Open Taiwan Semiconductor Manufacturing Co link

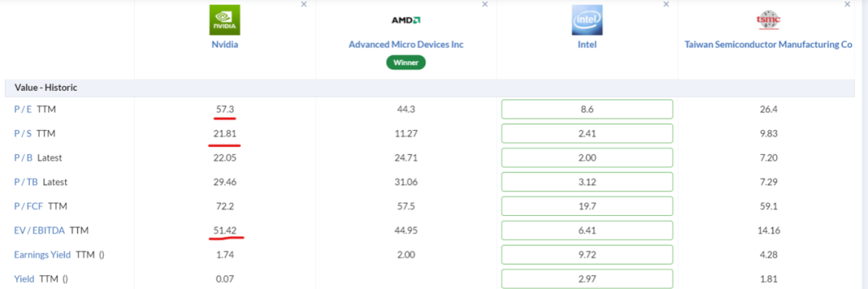pyautogui.click(x=768, y=45)
